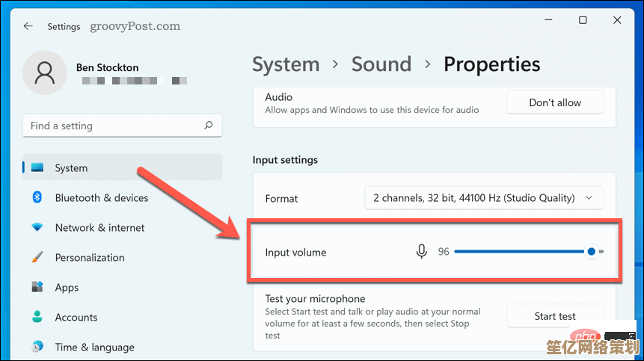
Task: Click the Ben Stockton profile avatar
Action: [x=45, y=72]
